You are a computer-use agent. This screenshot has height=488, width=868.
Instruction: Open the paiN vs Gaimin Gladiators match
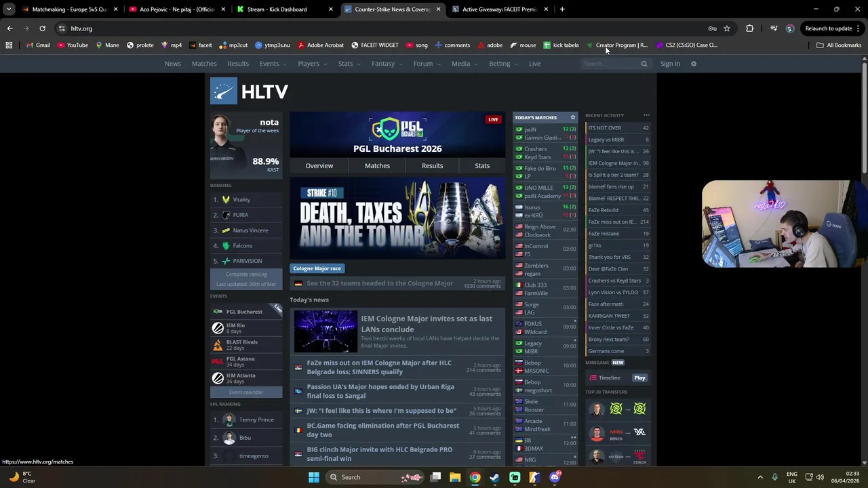[x=545, y=134]
